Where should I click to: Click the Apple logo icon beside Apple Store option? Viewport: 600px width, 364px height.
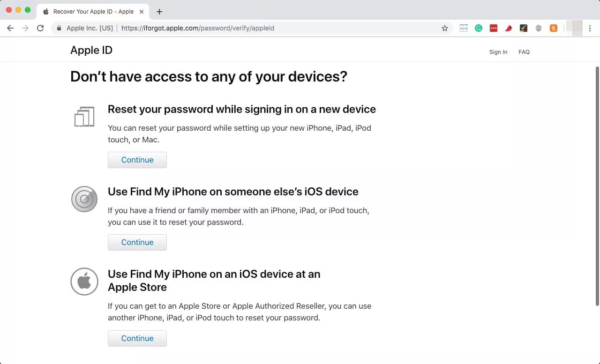pos(84,281)
